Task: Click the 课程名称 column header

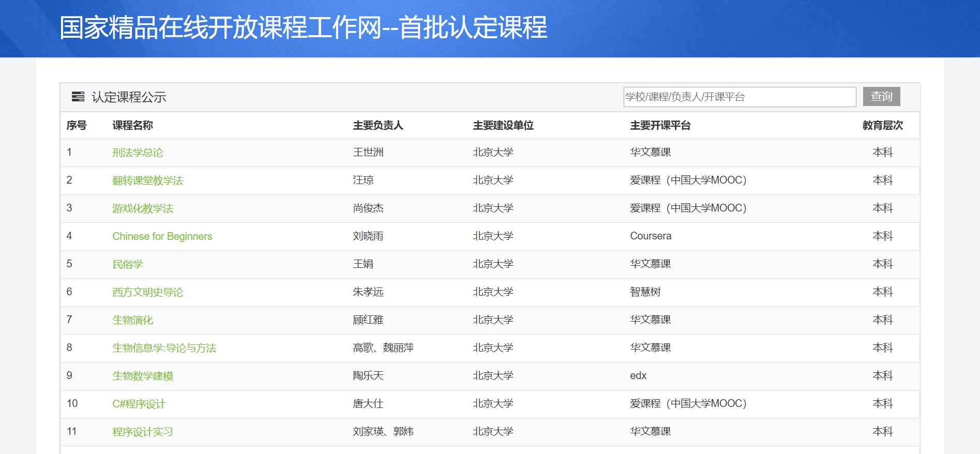Action: pos(133,125)
